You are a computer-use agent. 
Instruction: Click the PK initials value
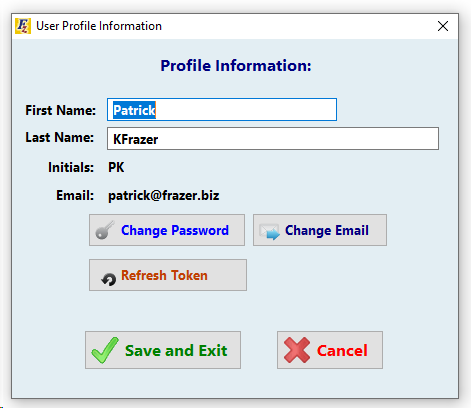click(x=116, y=167)
